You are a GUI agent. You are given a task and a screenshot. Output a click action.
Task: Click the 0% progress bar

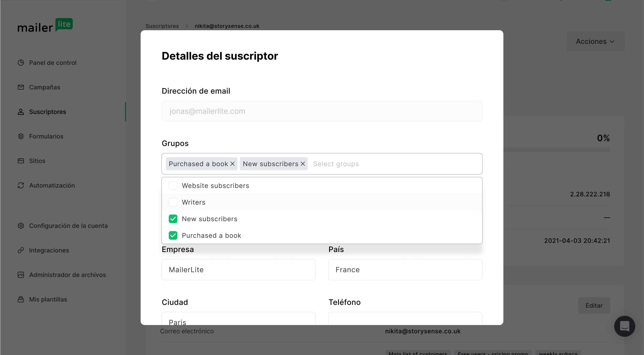(x=556, y=150)
